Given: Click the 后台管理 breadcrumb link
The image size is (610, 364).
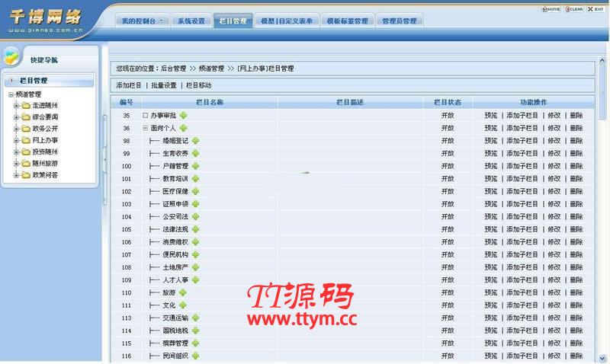Looking at the screenshot, I should pyautogui.click(x=174, y=69).
